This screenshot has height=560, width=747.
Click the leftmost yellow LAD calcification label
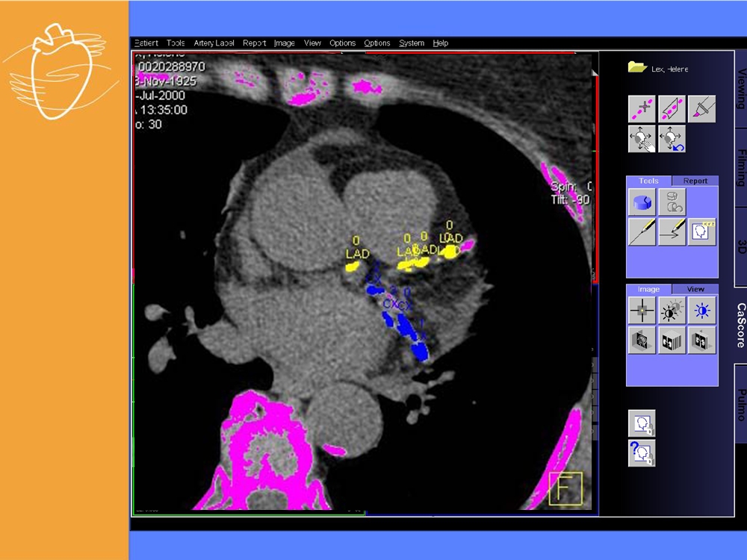(x=357, y=255)
